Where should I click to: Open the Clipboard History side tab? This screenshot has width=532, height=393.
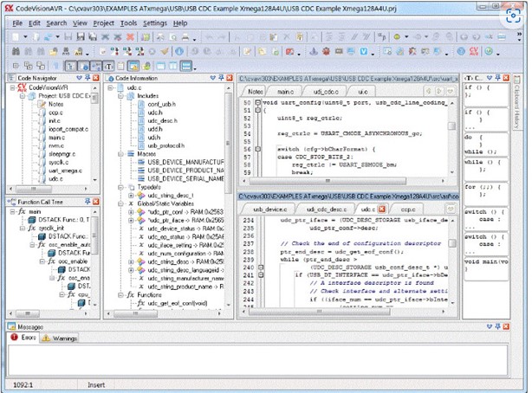point(516,102)
